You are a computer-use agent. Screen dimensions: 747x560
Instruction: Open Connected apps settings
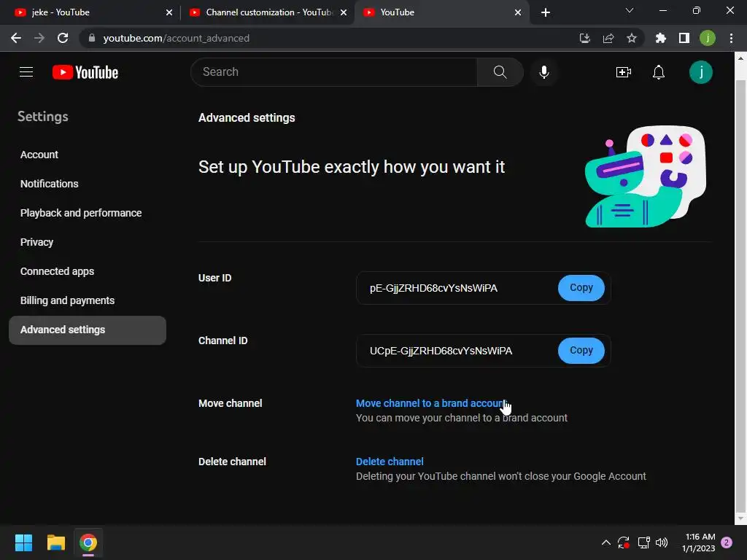[57, 271]
